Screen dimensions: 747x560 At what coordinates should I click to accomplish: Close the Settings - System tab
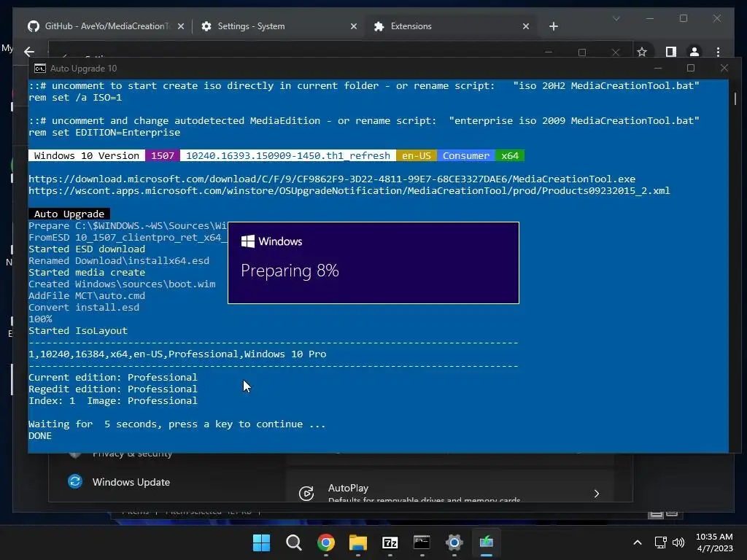click(354, 27)
